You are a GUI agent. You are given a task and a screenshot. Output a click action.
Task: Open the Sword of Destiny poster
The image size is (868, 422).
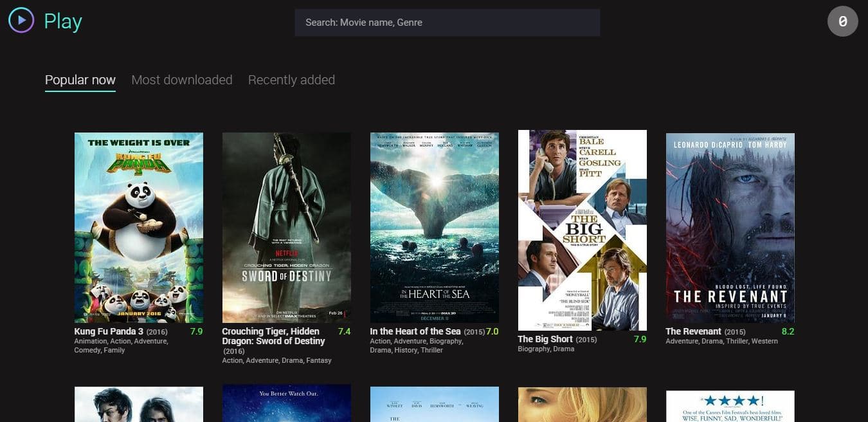(x=287, y=228)
